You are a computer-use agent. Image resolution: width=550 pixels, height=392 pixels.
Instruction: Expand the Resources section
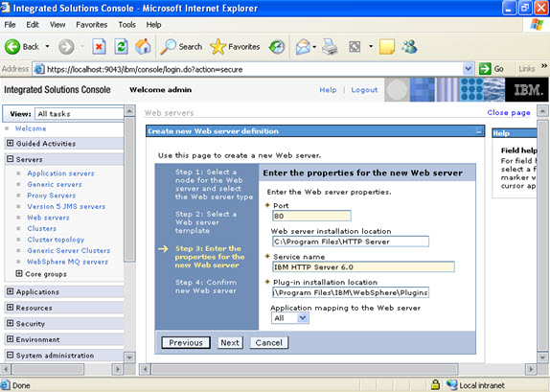point(11,308)
